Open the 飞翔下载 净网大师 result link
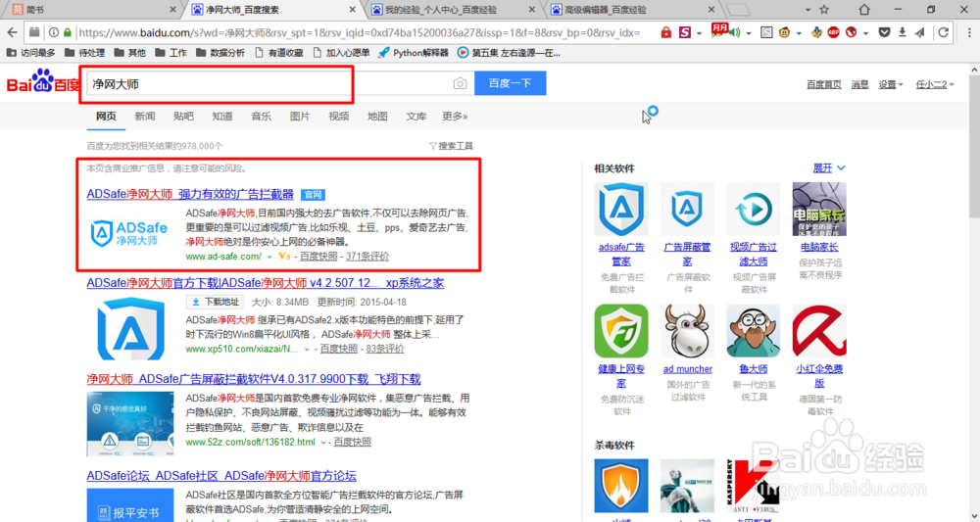 pos(253,379)
